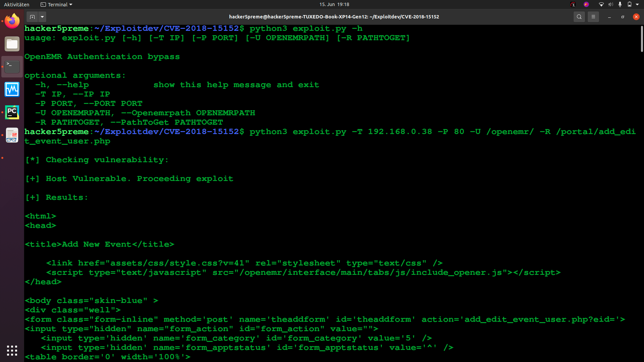
Task: Click the closing '</head>' line
Action: [43, 282]
